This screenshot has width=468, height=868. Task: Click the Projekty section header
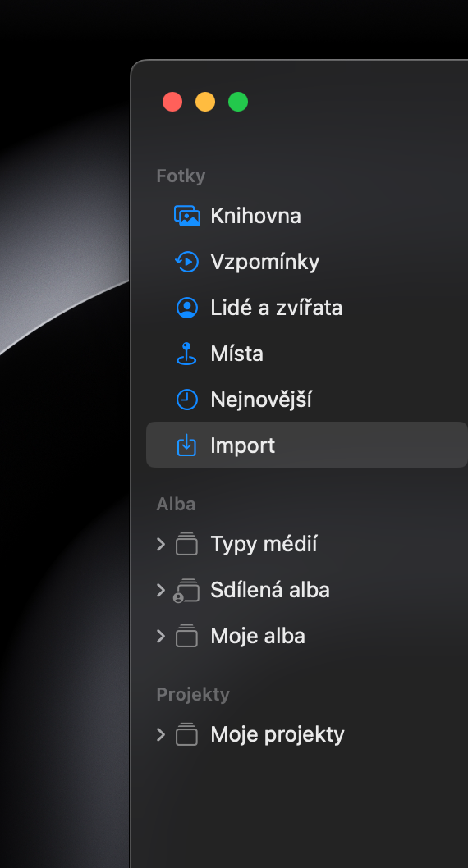coord(193,695)
